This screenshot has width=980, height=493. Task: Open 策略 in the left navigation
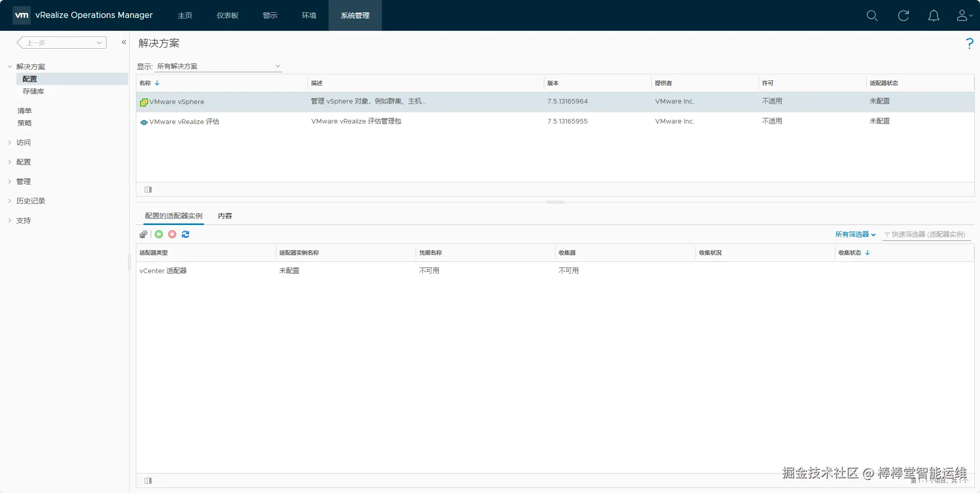coord(25,123)
